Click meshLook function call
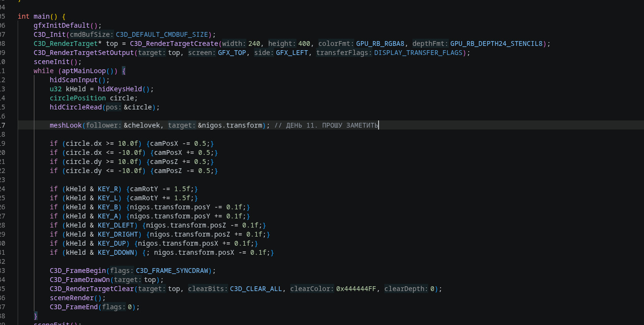Image resolution: width=644 pixels, height=325 pixels. coord(65,125)
